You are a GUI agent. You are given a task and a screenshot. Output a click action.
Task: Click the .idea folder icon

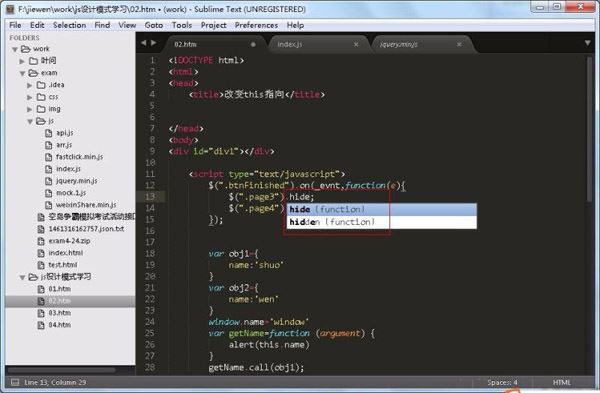coord(41,85)
